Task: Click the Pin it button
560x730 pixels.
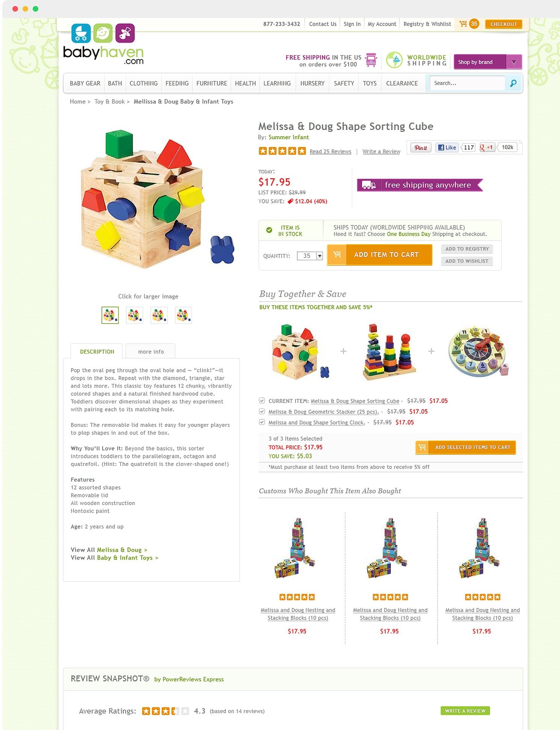Action: click(421, 147)
